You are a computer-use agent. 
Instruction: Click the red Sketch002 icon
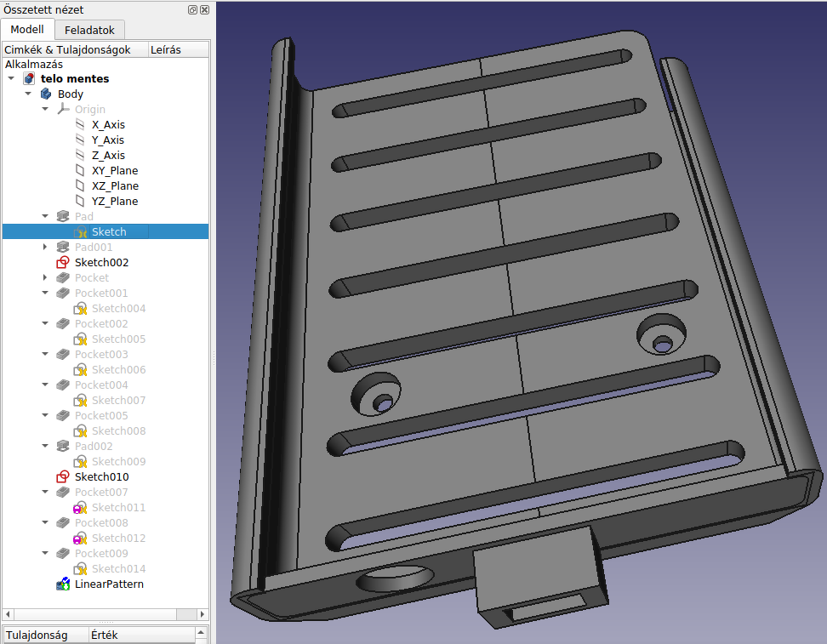(63, 262)
